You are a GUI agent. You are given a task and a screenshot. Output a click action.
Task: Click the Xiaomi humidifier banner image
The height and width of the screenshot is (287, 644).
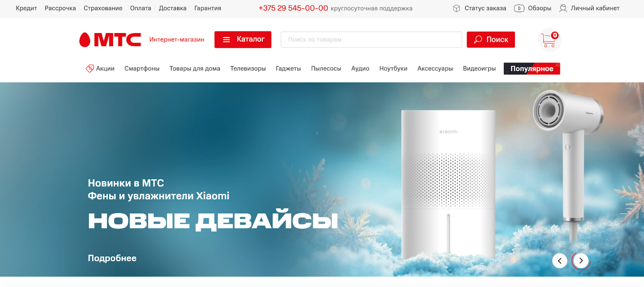448,184
